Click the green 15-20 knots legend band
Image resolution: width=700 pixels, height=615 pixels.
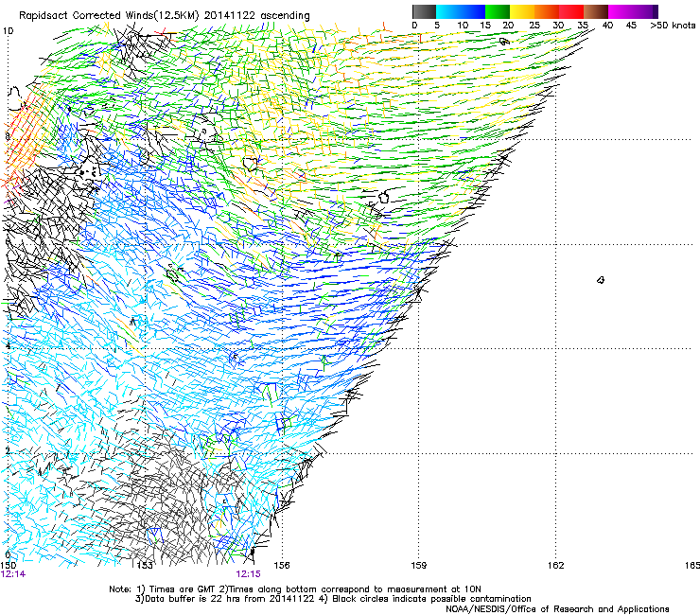coord(498,11)
